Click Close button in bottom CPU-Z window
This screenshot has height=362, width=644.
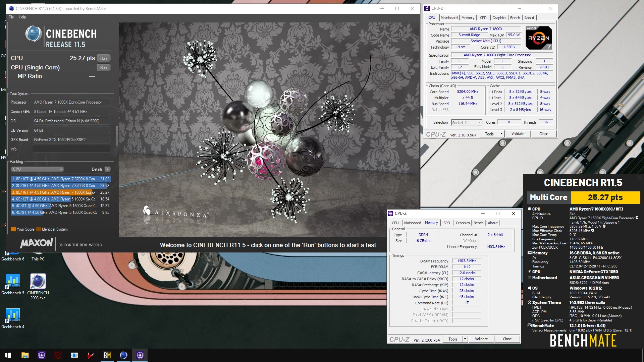click(507, 339)
